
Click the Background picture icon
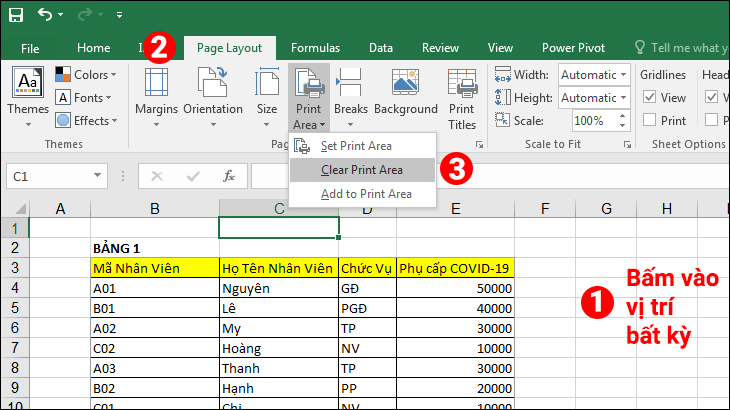pos(406,82)
